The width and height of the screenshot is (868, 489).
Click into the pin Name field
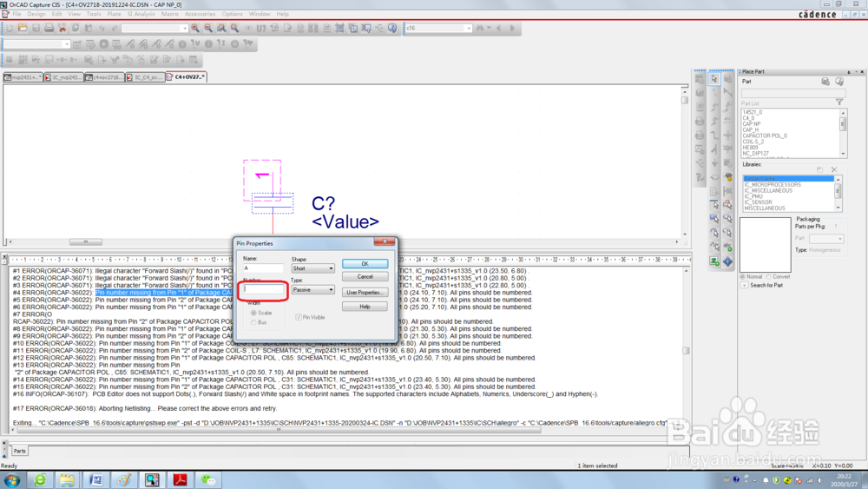coord(263,268)
